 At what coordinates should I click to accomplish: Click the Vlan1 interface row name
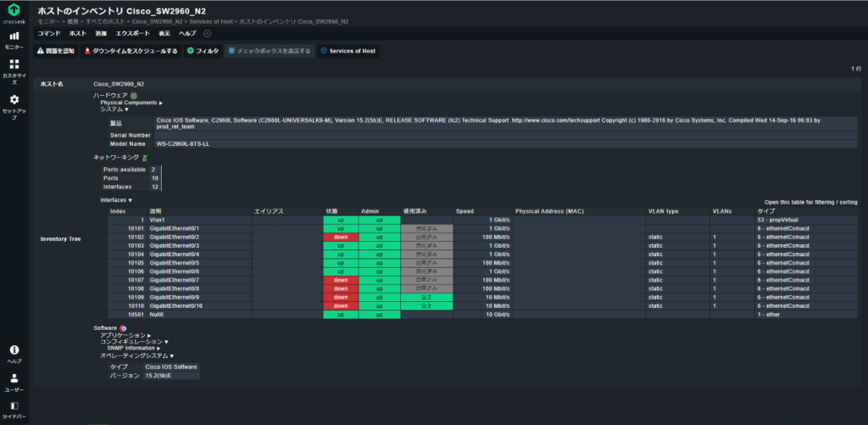click(x=157, y=220)
